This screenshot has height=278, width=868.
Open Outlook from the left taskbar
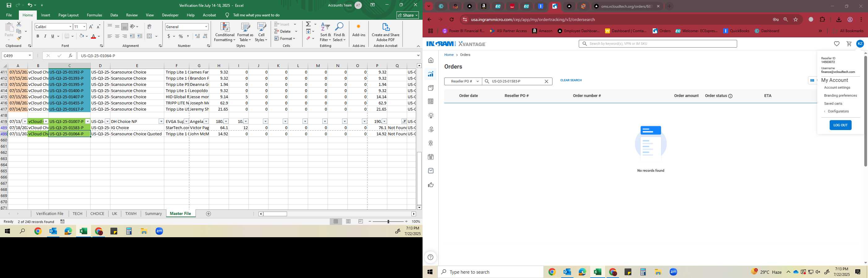tap(53, 231)
